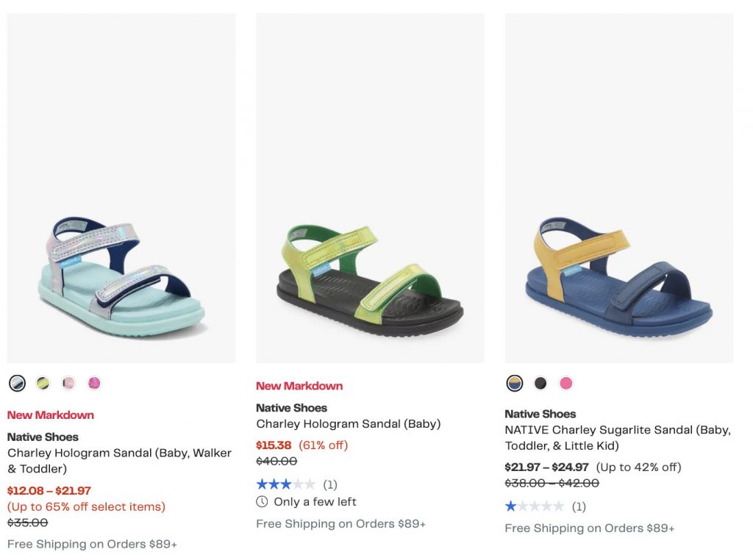The width and height of the screenshot is (753, 560).
Task: Open the Charley Hologram Sandal (Baby) link
Action: pos(348,424)
